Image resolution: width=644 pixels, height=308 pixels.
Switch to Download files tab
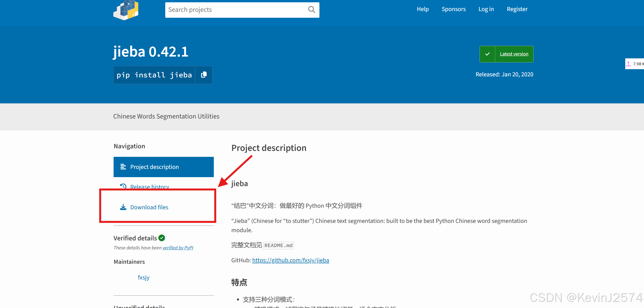(149, 207)
